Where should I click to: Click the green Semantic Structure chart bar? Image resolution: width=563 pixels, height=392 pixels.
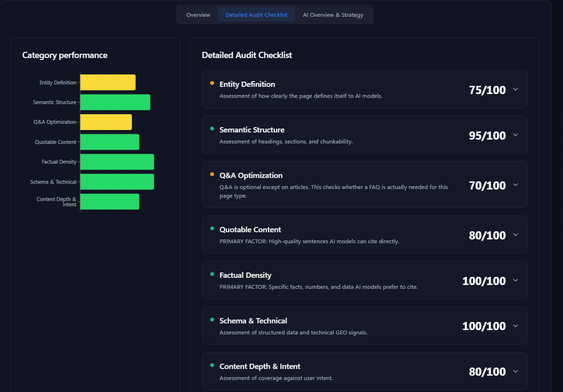pyautogui.click(x=115, y=102)
